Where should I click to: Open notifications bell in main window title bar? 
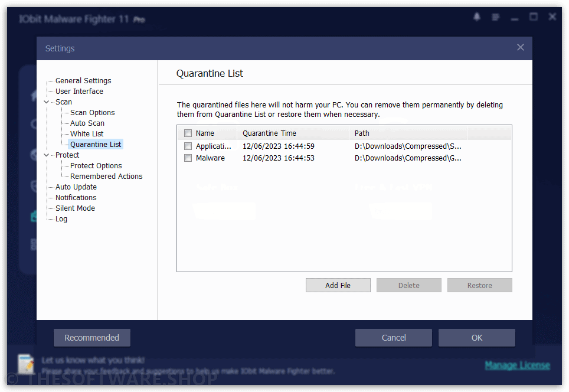[477, 17]
